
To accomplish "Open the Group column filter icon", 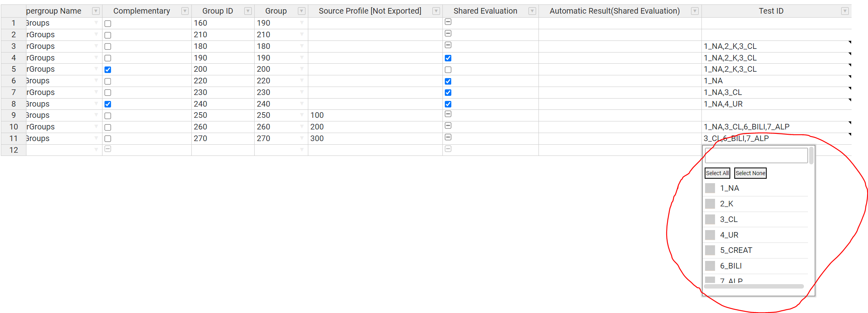I will pyautogui.click(x=301, y=11).
